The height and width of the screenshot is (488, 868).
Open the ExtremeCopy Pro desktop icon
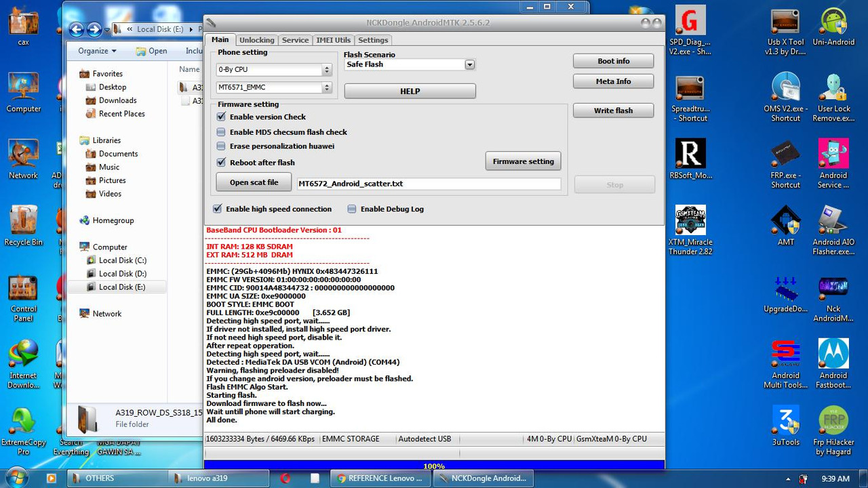[23, 431]
